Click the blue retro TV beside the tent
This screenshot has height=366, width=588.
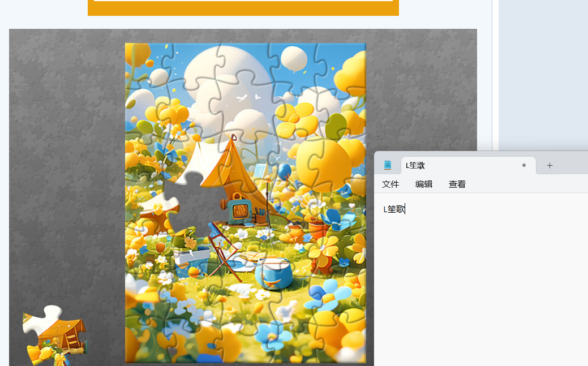point(239,208)
